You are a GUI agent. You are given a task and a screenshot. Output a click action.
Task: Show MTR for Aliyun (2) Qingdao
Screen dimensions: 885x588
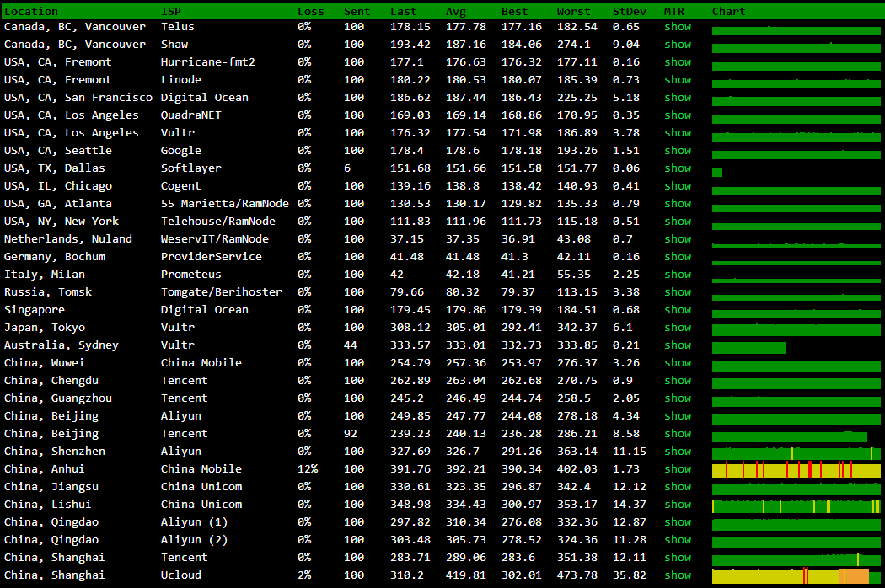coord(678,539)
